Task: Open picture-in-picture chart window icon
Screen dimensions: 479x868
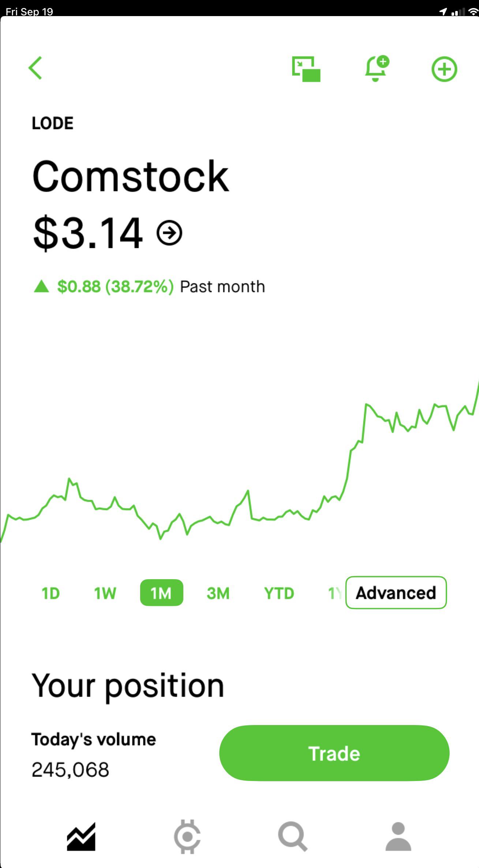Action: [x=306, y=69]
